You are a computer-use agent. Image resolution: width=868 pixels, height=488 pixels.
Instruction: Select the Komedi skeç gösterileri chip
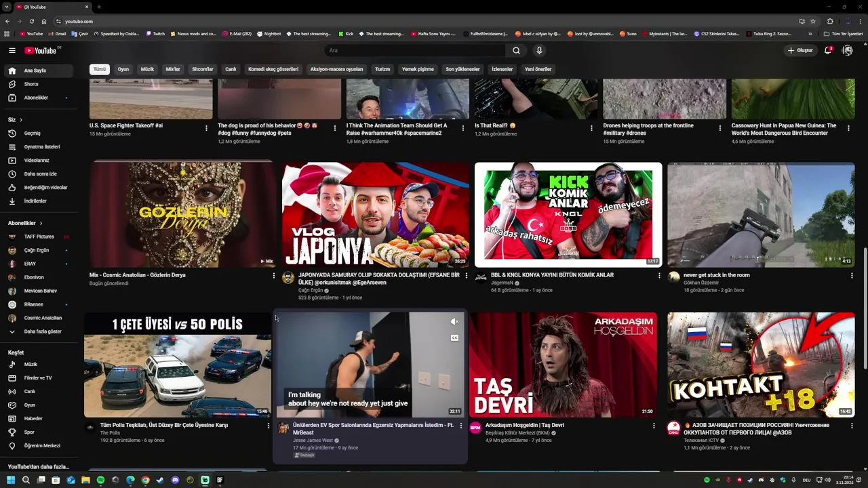[273, 69]
